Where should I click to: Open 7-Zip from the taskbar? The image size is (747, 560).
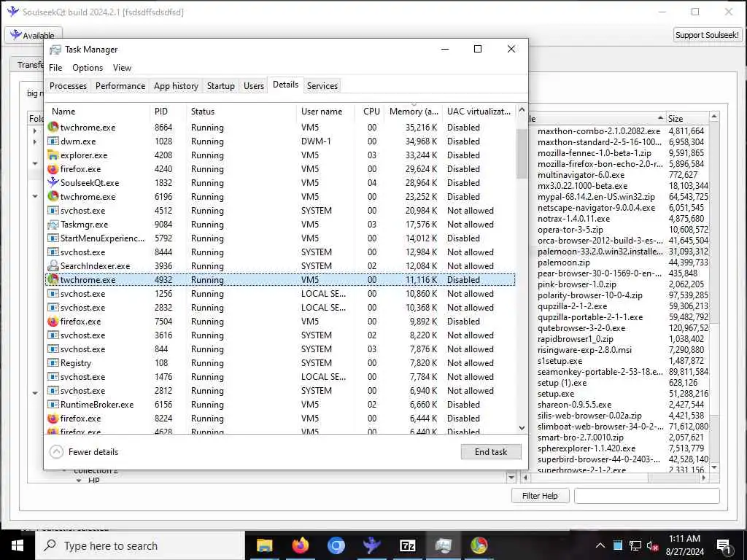pyautogui.click(x=407, y=545)
